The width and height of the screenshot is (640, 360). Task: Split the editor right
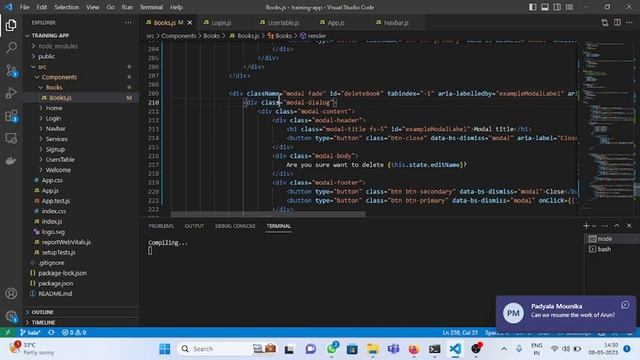pyautogui.click(x=617, y=22)
